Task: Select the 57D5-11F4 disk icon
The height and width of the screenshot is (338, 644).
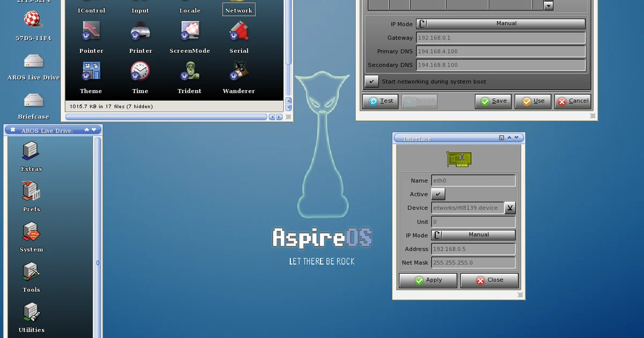Action: point(33,20)
